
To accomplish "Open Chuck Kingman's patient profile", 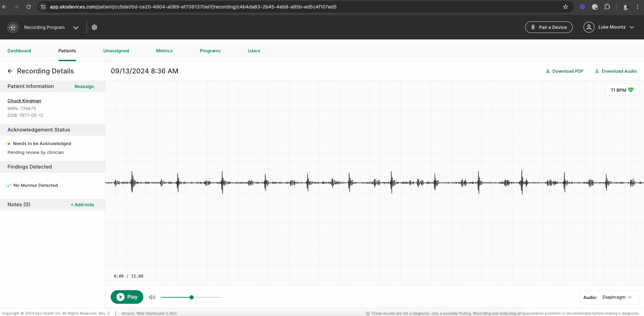I will 24,101.
